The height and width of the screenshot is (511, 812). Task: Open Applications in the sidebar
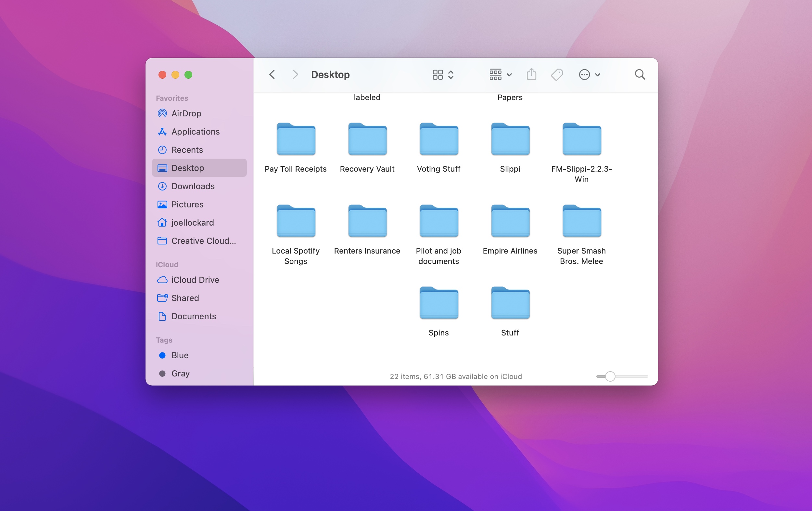coord(199,132)
